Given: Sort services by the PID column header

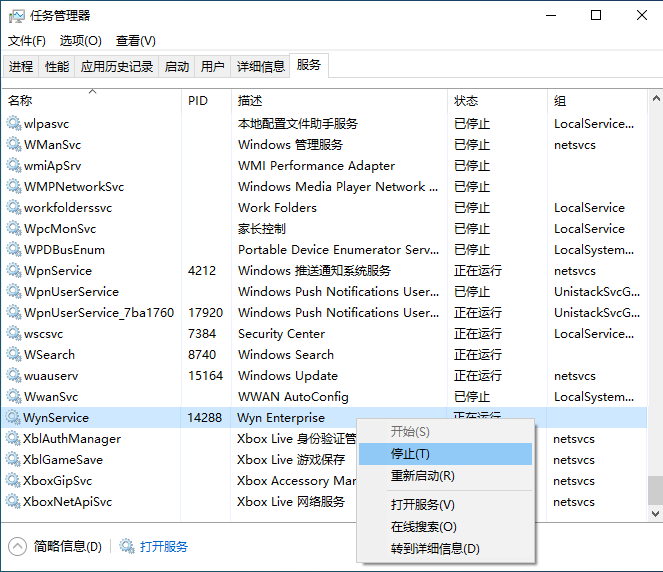Looking at the screenshot, I should point(198,101).
